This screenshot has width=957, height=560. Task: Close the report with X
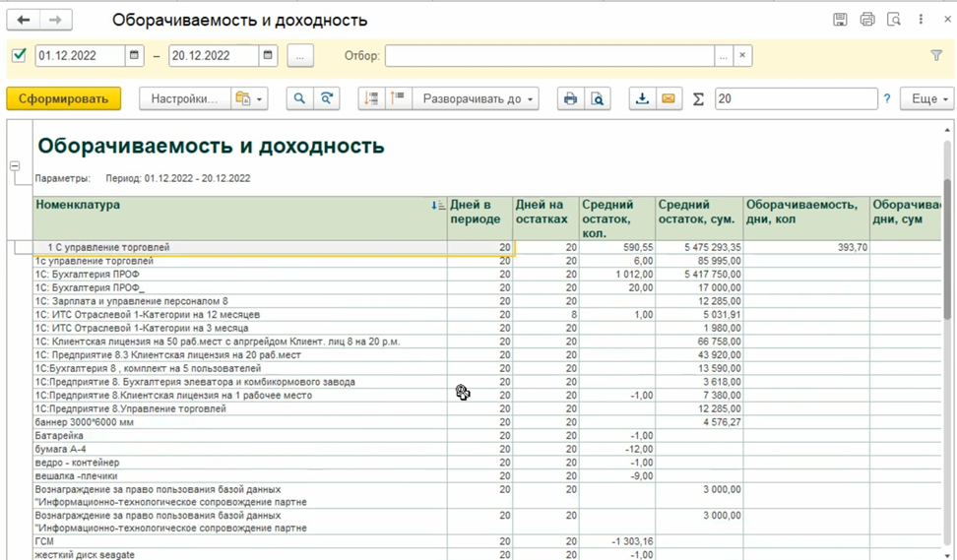click(x=948, y=20)
